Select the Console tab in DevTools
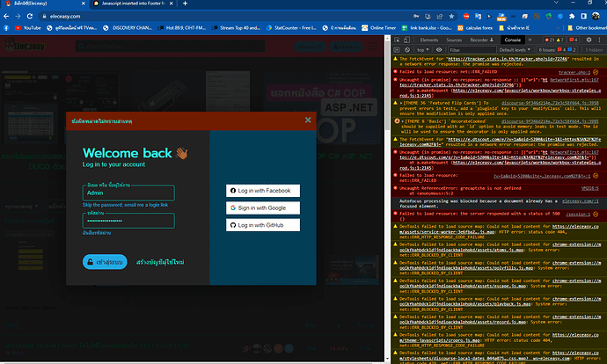The width and height of the screenshot is (607, 364). pos(513,40)
